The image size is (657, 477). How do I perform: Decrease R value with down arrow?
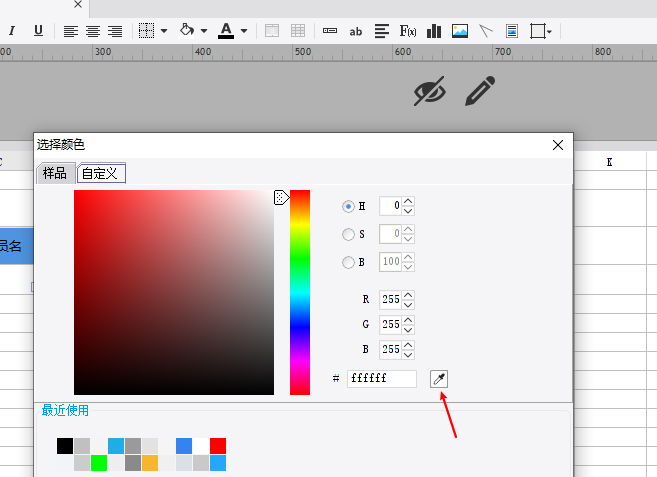coord(408,305)
